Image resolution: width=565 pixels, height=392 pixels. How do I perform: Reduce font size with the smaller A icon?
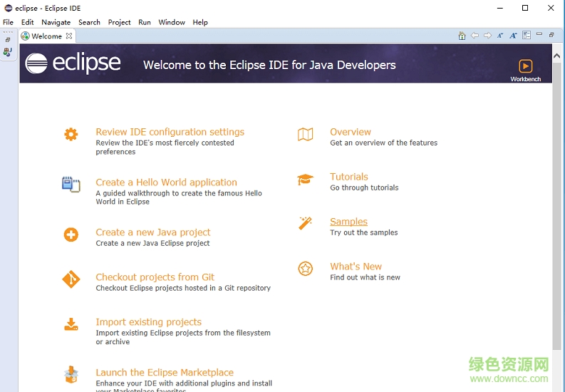click(x=500, y=36)
